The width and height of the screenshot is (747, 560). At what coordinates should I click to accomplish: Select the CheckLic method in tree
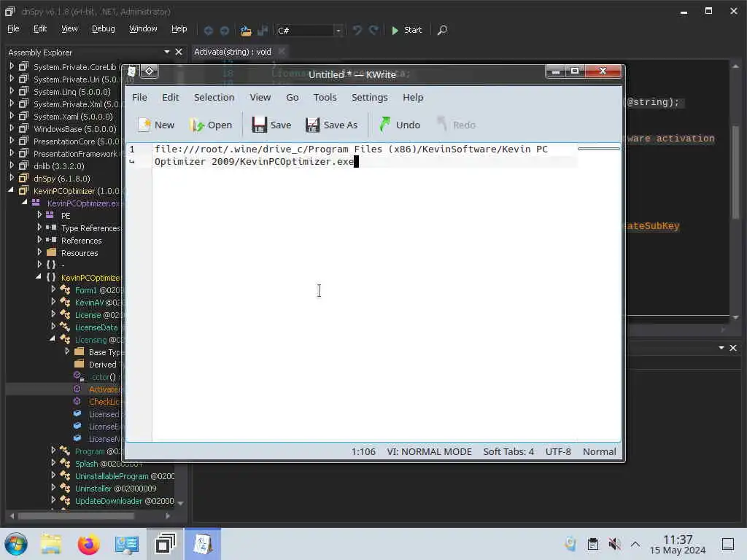click(x=104, y=402)
